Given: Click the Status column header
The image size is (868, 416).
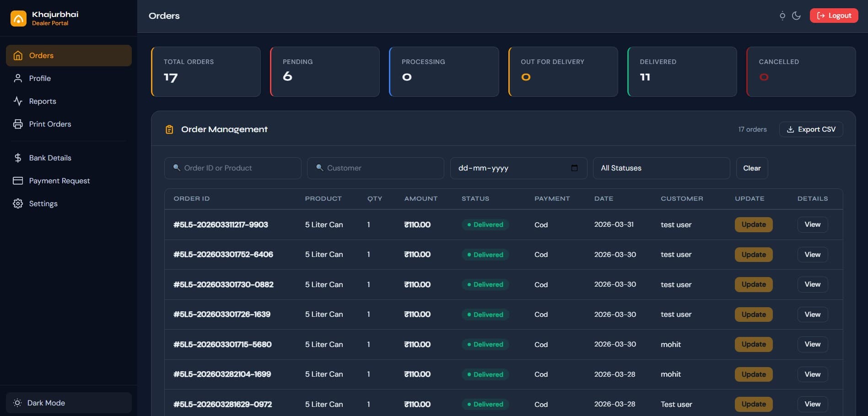Looking at the screenshot, I should (475, 198).
